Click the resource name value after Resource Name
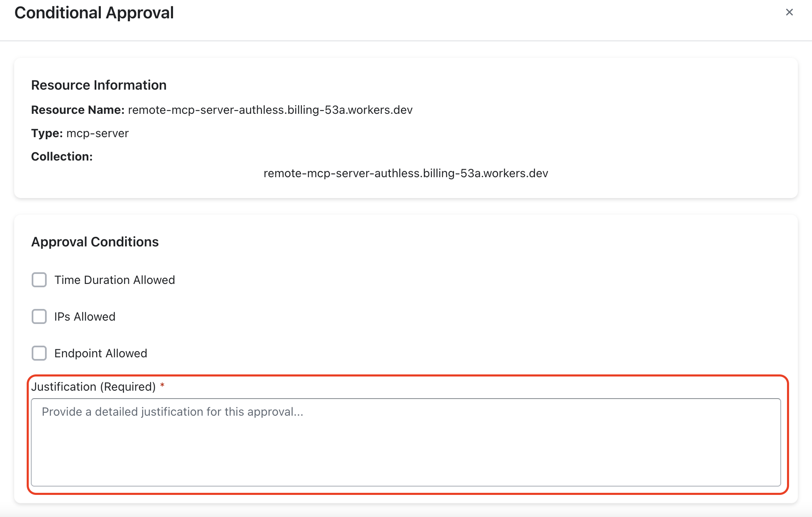This screenshot has height=517, width=812. (x=270, y=110)
